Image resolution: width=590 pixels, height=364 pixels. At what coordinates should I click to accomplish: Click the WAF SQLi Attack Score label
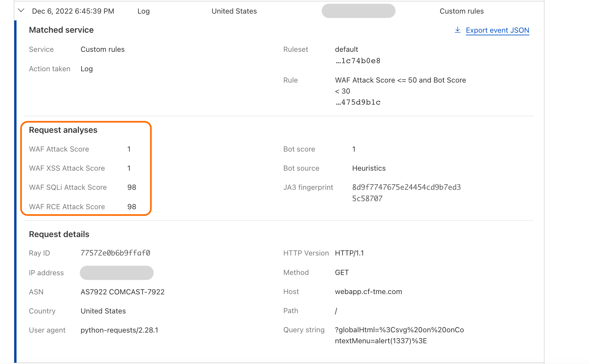point(68,187)
